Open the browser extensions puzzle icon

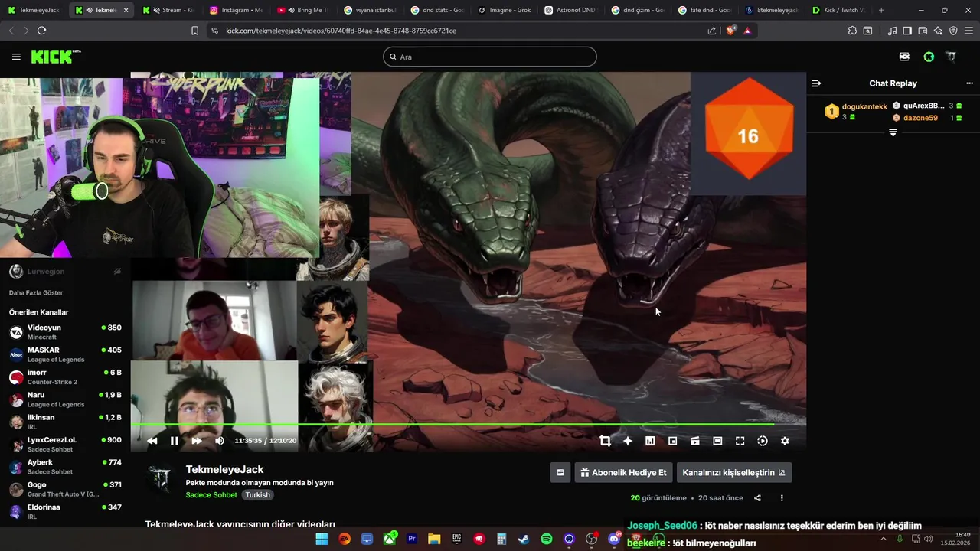click(852, 31)
